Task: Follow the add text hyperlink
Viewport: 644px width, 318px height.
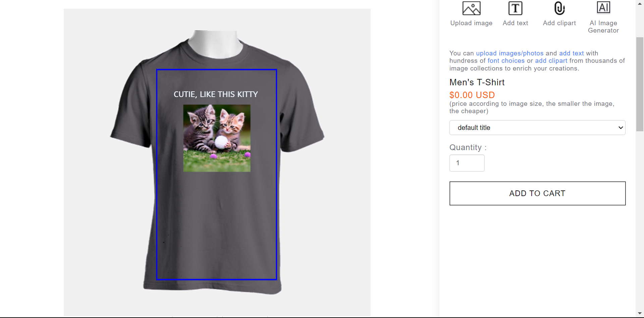Action: tap(571, 53)
